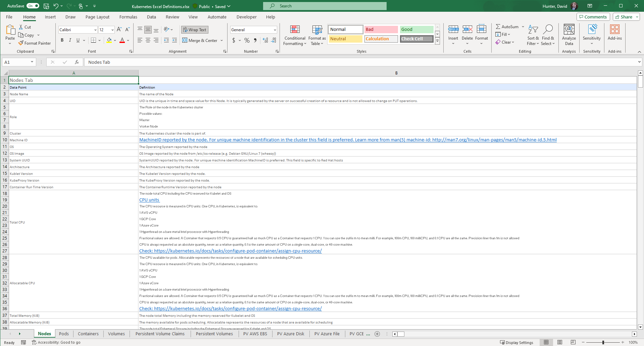This screenshot has height=346, width=644.
Task: Expand the Name Box dropdown arrow
Action: coord(32,62)
